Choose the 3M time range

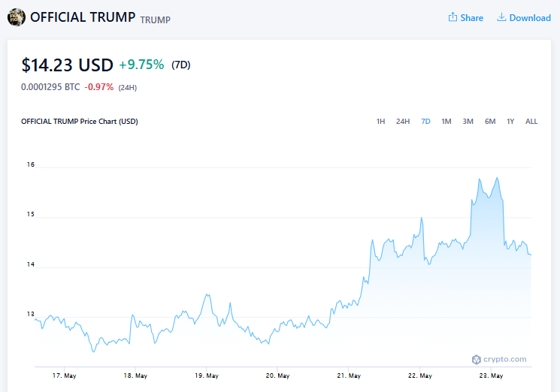click(468, 121)
